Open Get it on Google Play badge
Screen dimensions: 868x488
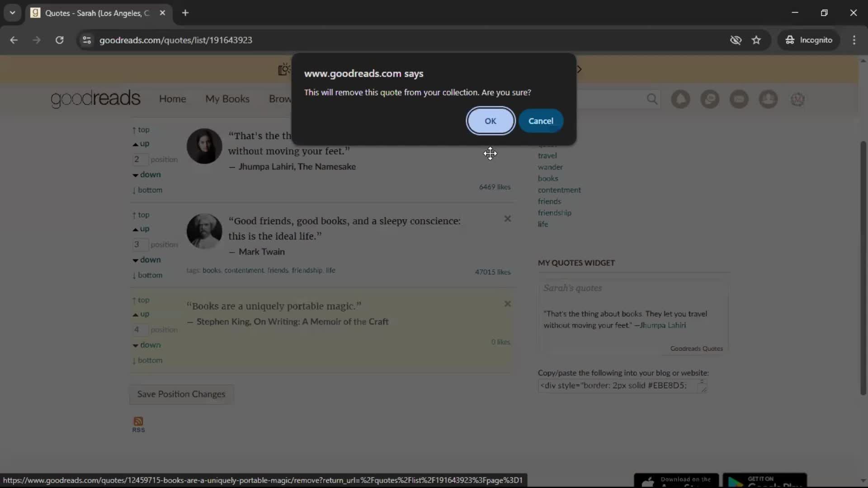pos(764,480)
